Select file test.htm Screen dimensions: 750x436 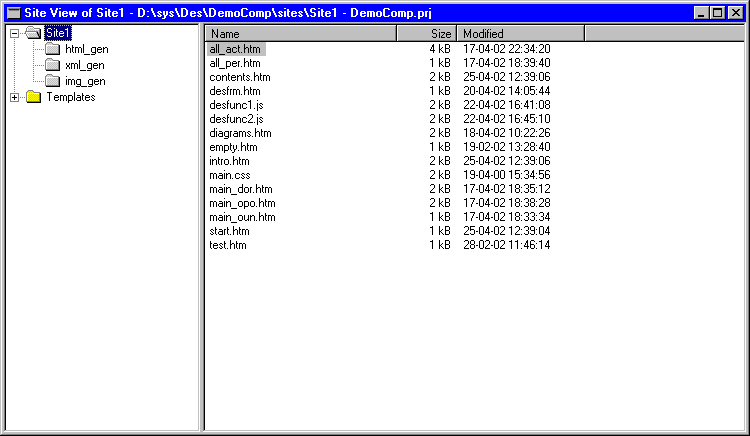coord(228,245)
